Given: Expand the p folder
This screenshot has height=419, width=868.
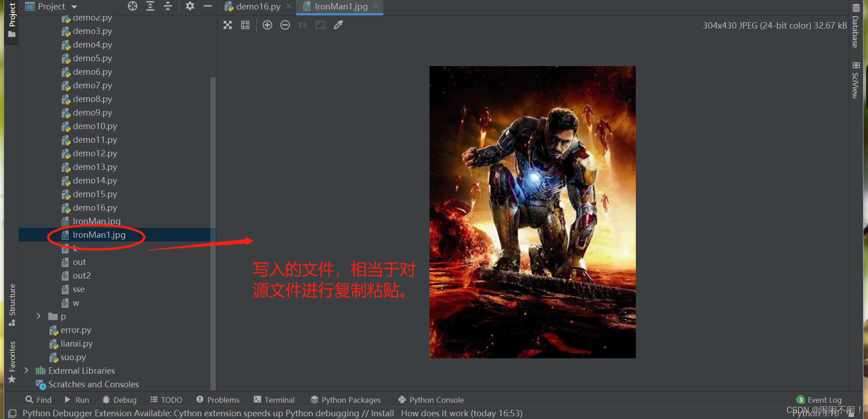Looking at the screenshot, I should point(38,316).
